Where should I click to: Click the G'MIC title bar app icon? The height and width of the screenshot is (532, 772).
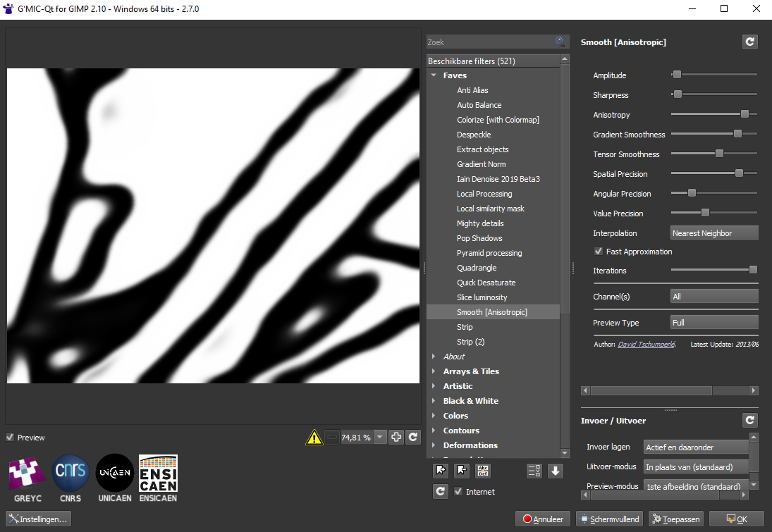pyautogui.click(x=8, y=8)
